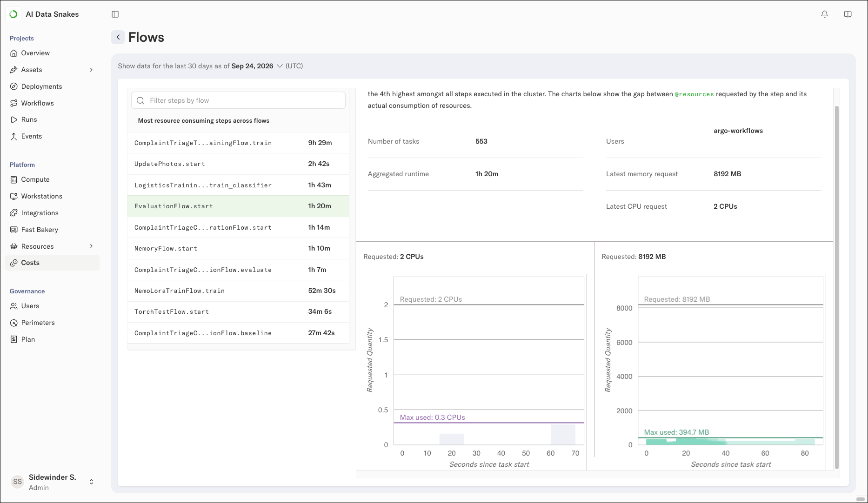Select the EvaluationFlow.start step

238,206
